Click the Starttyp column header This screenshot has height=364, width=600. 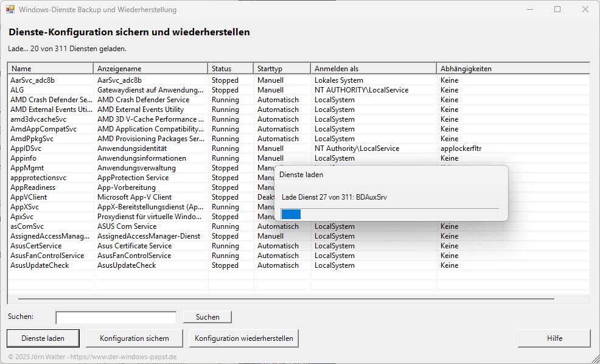[282, 69]
